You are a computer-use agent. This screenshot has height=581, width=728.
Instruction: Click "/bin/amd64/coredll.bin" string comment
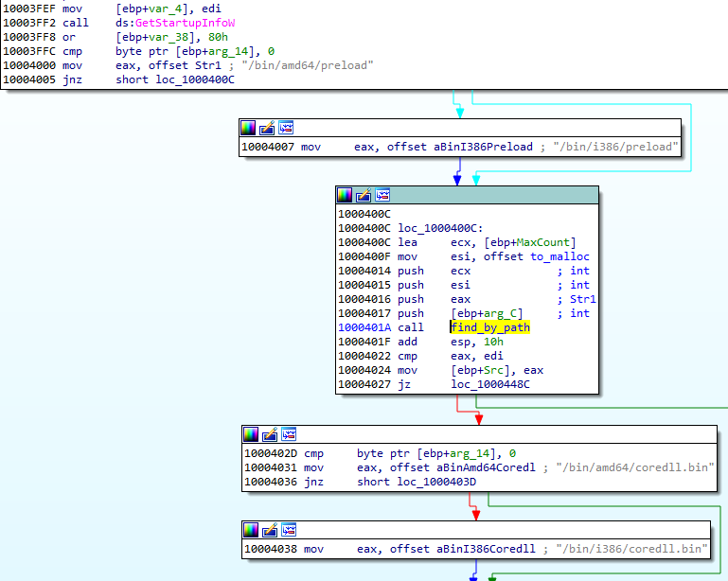[634, 467]
